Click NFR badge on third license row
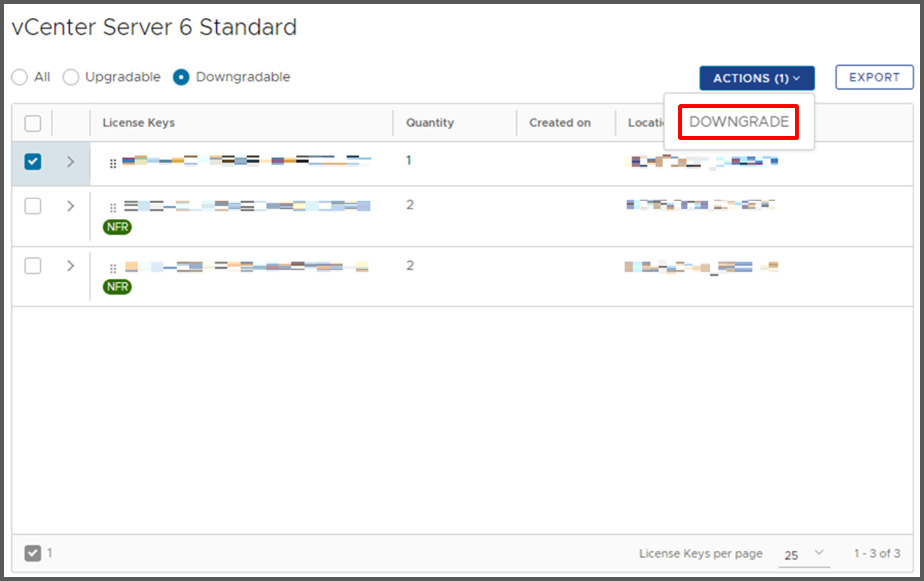The image size is (924, 581). pyautogui.click(x=117, y=287)
